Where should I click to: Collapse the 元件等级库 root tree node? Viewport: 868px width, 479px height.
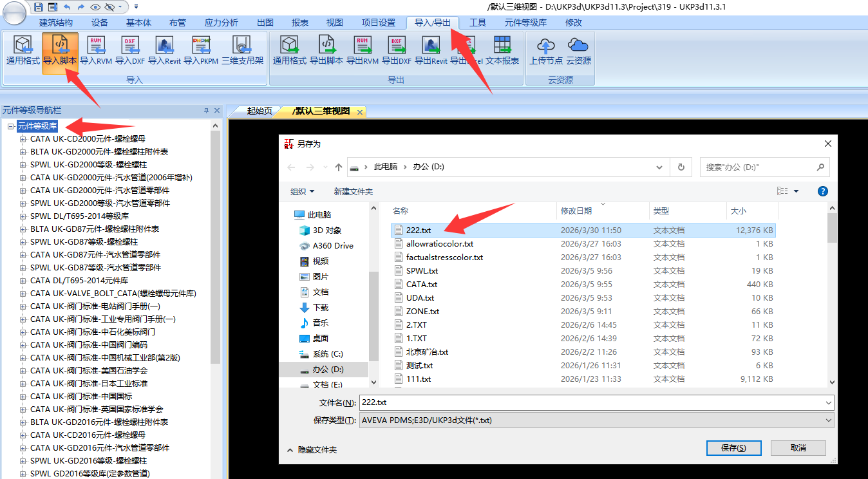pos(11,126)
